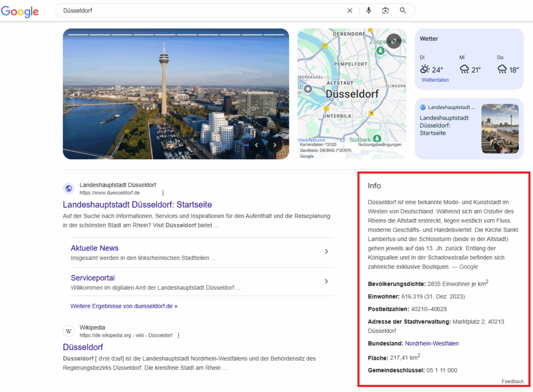Show next photo in the image carousel

(x=275, y=145)
